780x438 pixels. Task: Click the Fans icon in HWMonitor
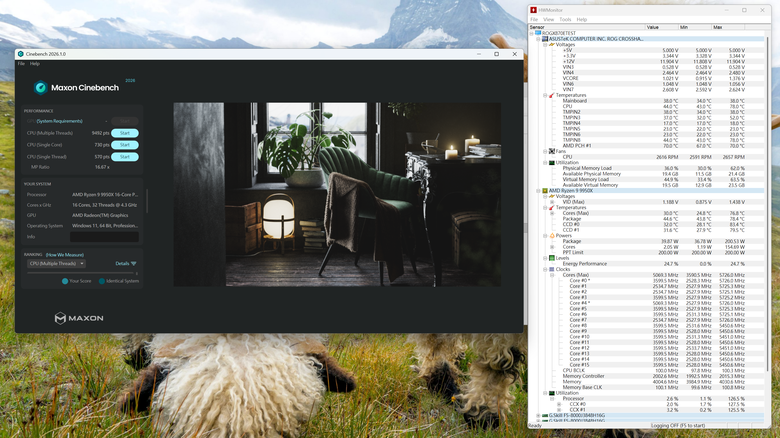click(x=552, y=151)
